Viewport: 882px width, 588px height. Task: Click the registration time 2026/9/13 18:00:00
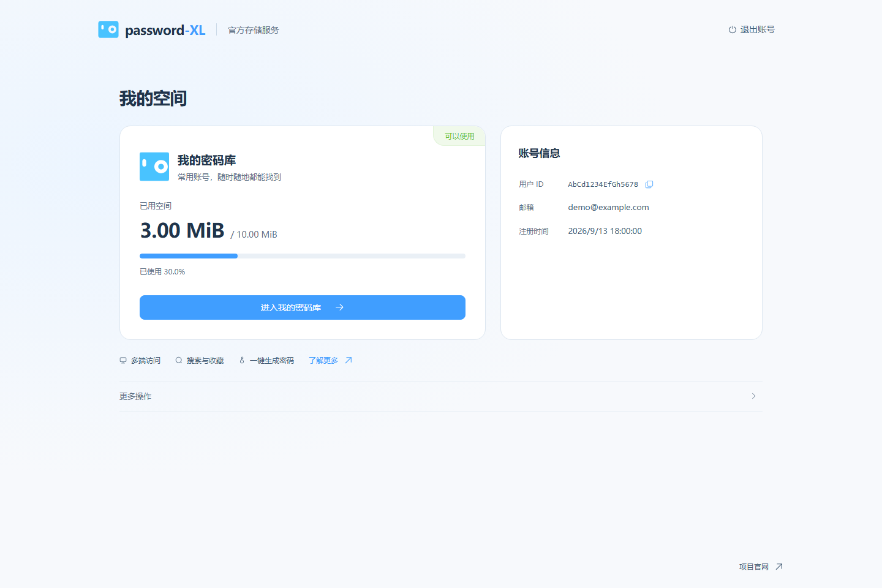coord(605,231)
